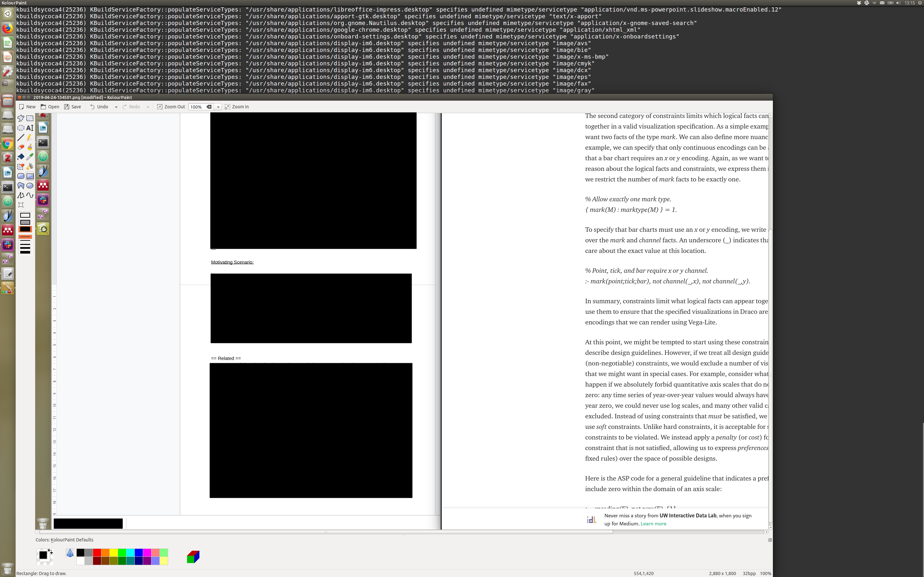Open the zoom level dropdown arrow
The height and width of the screenshot is (577, 924).
[218, 107]
